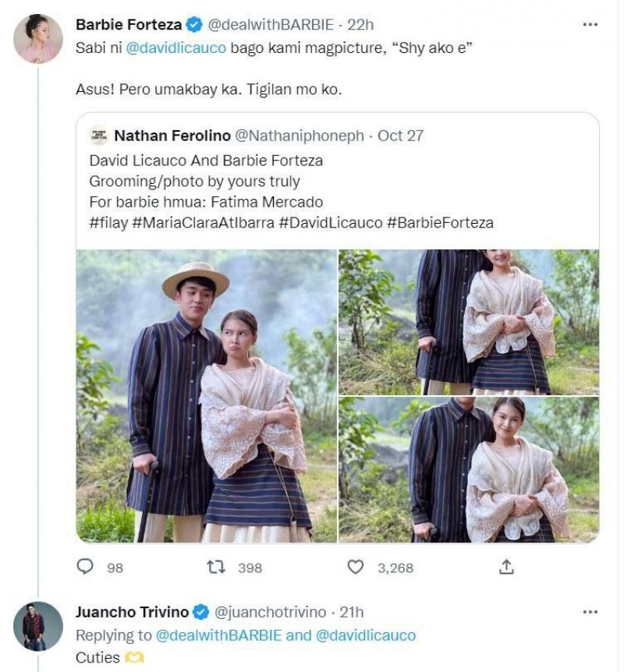Image resolution: width=624 pixels, height=672 pixels.
Task: Click the Juancho Trivino display name
Action: click(x=133, y=612)
